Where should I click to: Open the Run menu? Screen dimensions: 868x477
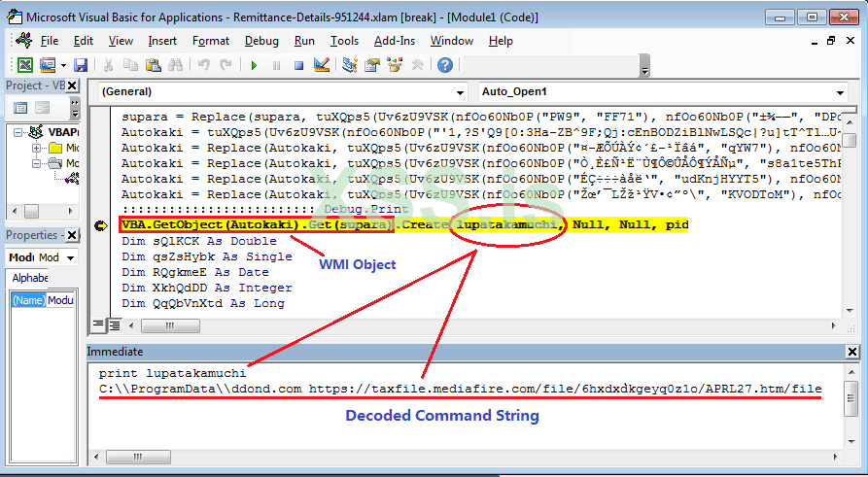point(304,41)
